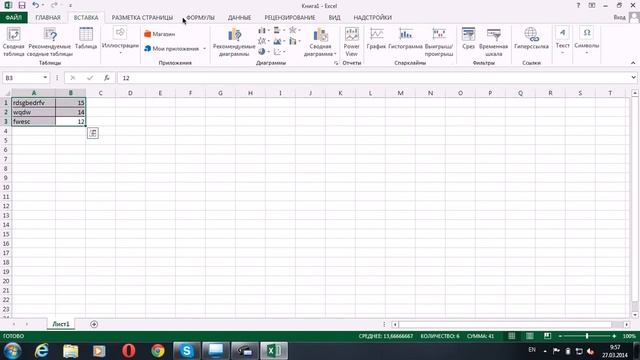Open zoom dialog via 100% label

(x=629, y=336)
